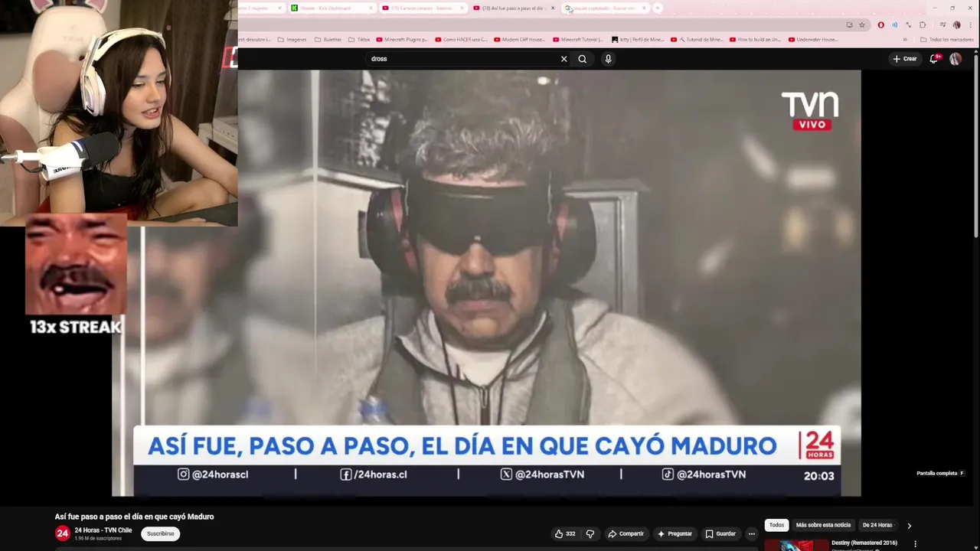Click the Preguntar button

pos(675,533)
